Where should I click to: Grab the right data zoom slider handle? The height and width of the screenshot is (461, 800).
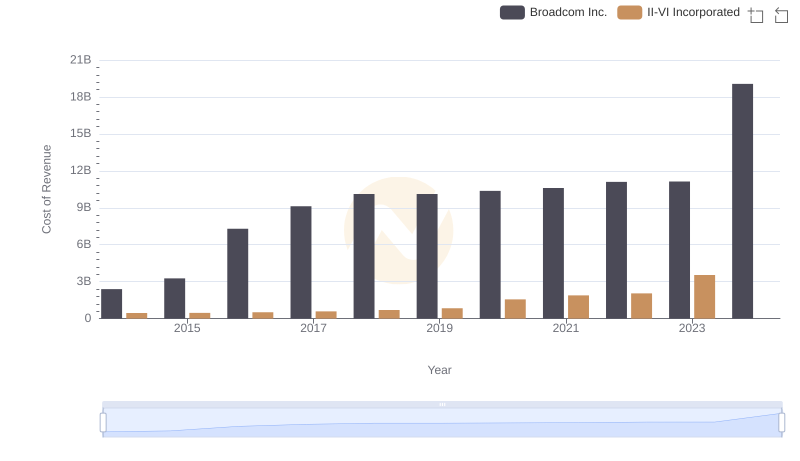pos(782,422)
